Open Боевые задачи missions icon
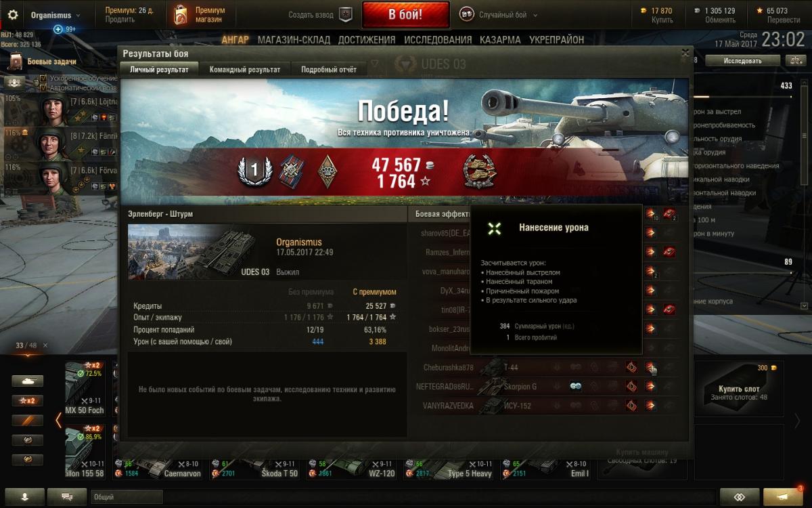Image resolution: width=812 pixels, height=508 pixels. coord(16,62)
